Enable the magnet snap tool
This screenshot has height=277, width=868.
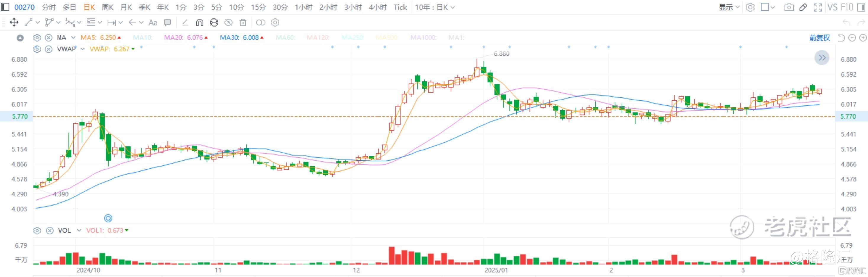click(200, 22)
